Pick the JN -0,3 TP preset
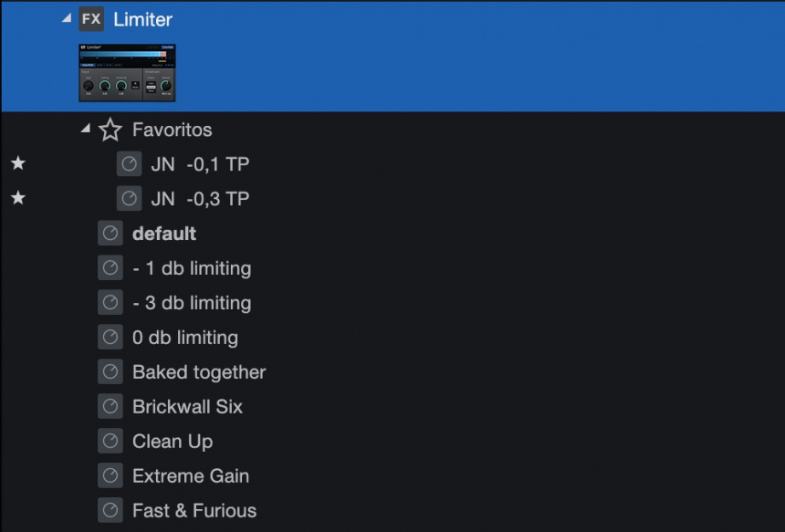The image size is (785, 532). click(x=200, y=199)
